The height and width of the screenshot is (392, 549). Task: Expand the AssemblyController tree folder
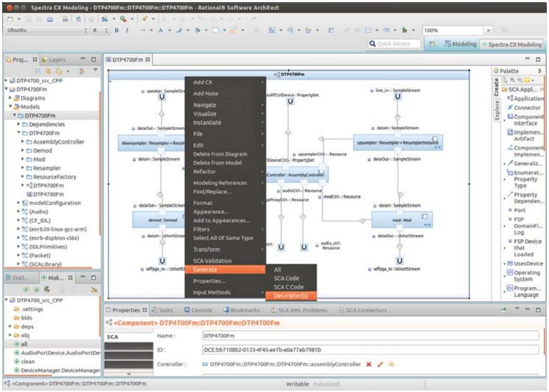click(23, 142)
